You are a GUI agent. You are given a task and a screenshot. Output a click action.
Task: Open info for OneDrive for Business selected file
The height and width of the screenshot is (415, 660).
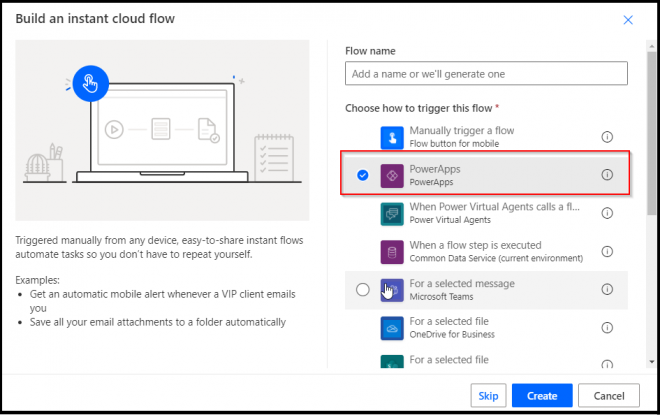(x=607, y=327)
